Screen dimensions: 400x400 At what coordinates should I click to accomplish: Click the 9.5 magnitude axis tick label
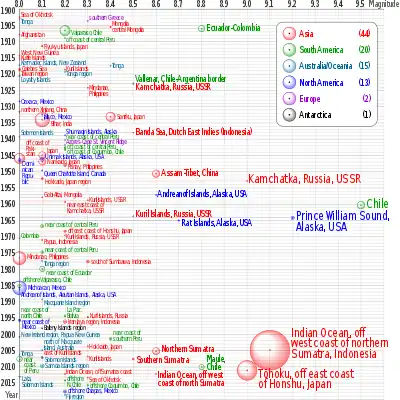point(360,4)
